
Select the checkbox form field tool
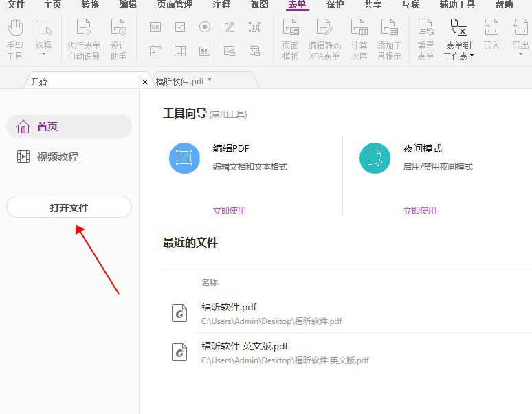coord(180,27)
